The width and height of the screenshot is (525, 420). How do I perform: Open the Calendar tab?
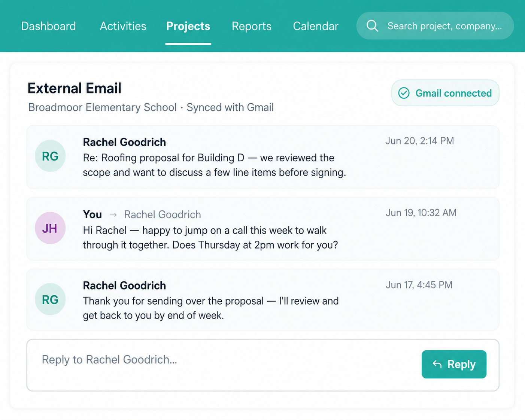[x=315, y=26]
